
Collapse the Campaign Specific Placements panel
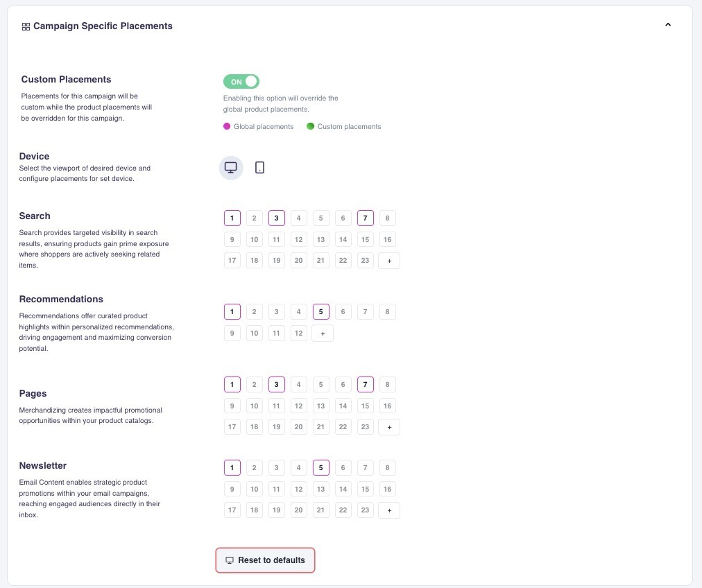click(668, 25)
